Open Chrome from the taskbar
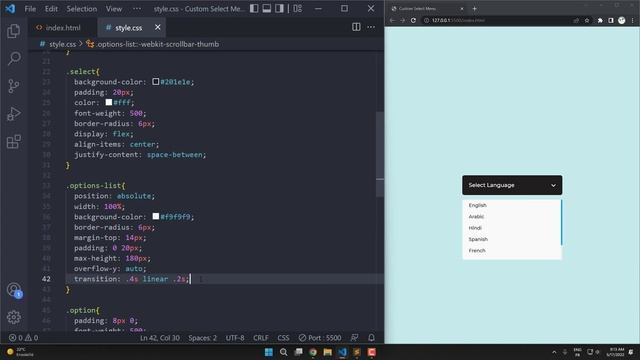This screenshot has width=640, height=360. click(x=313, y=352)
